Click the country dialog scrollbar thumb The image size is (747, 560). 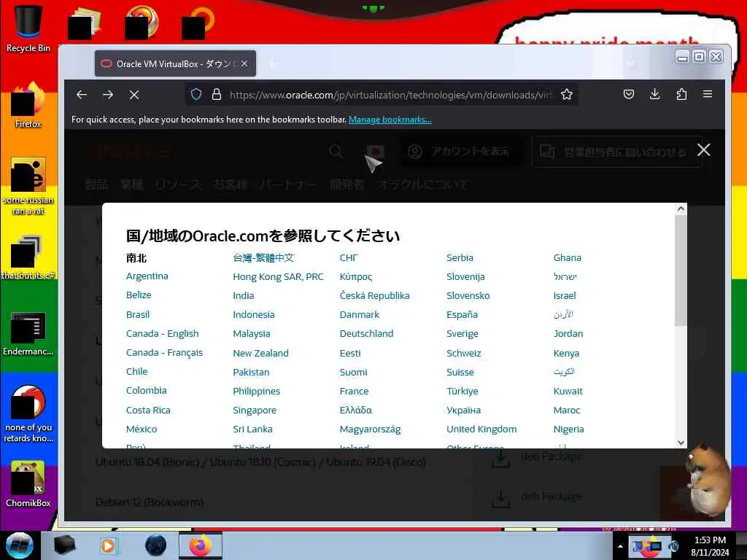[681, 271]
